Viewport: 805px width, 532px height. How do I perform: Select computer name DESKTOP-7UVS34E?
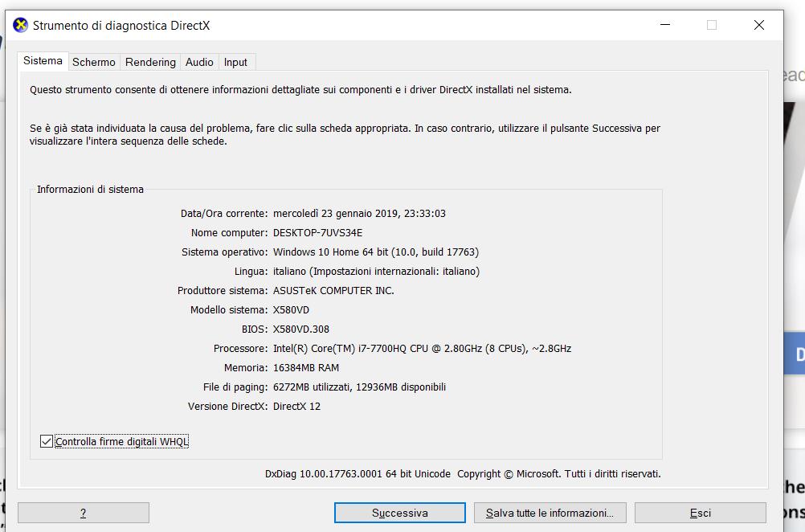[318, 232]
